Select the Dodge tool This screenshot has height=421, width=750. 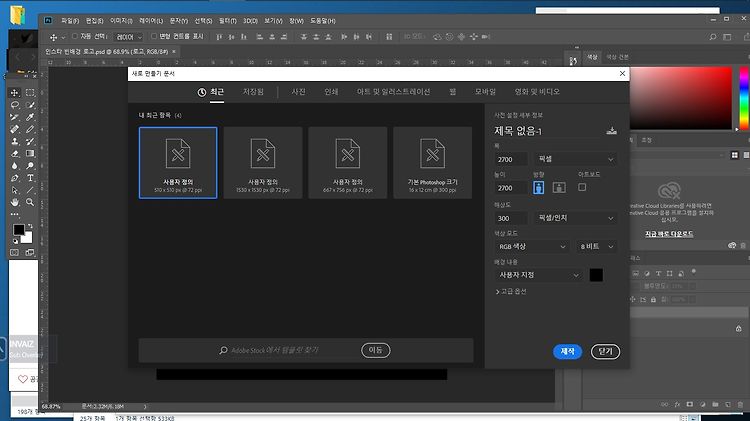30,166
